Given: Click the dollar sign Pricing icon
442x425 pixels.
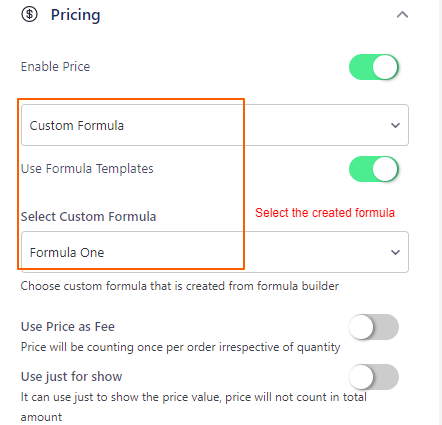Looking at the screenshot, I should (x=29, y=14).
